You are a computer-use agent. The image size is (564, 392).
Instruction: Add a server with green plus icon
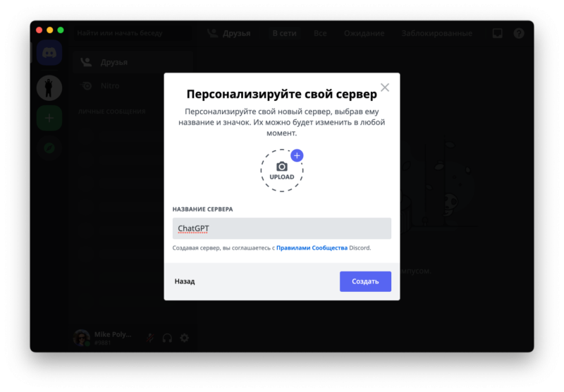click(49, 118)
